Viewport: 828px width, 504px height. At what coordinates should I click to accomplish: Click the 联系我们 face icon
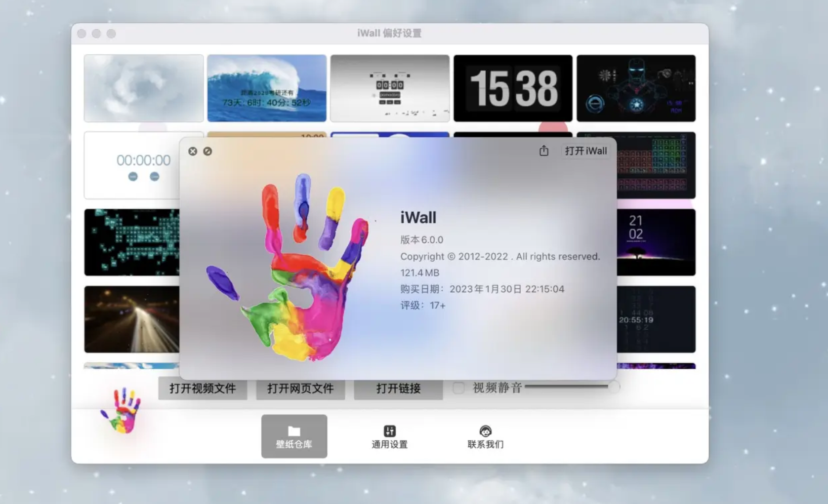click(x=485, y=430)
